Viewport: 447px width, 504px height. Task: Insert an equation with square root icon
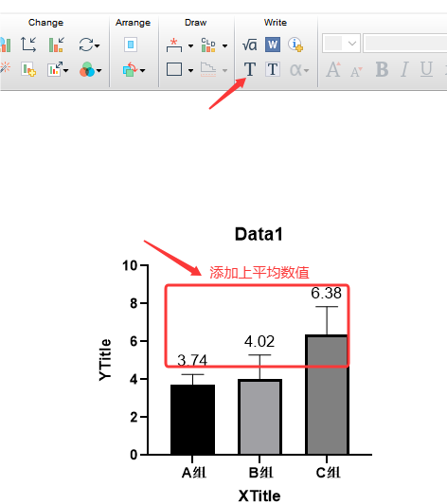(250, 45)
